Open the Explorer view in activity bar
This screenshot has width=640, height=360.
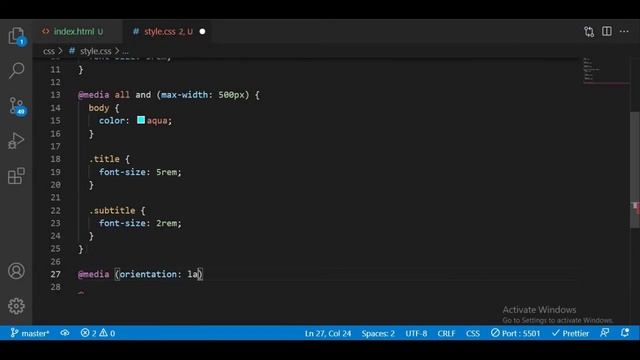16,36
